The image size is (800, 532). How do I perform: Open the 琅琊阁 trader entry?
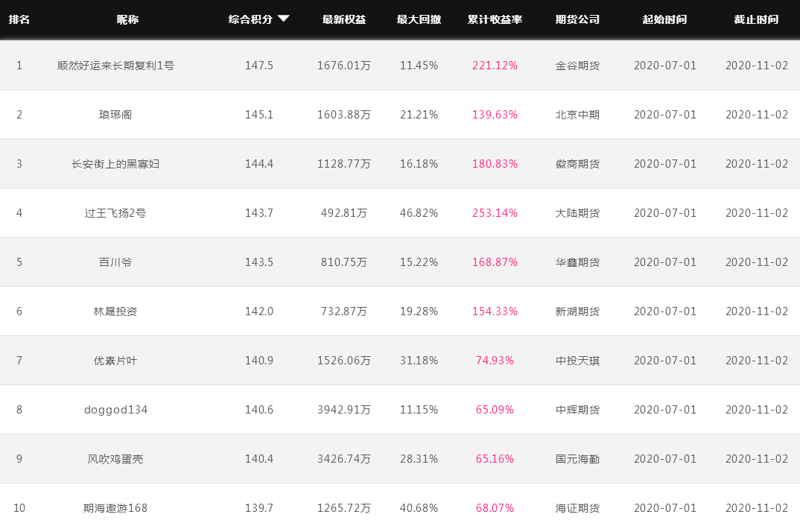(x=115, y=114)
